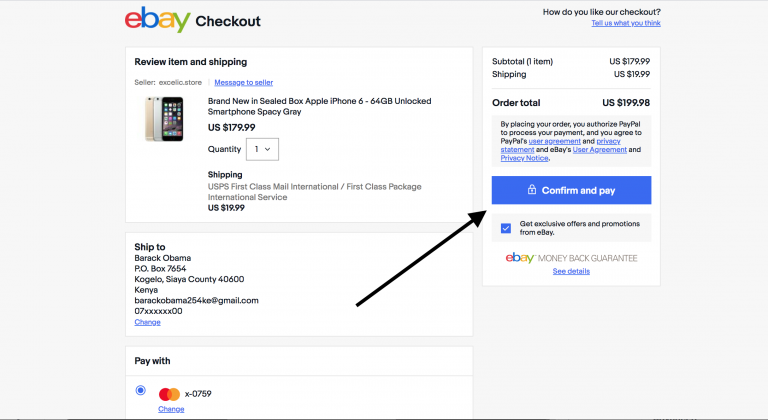Click the Mastercard logo icon

pos(169,394)
